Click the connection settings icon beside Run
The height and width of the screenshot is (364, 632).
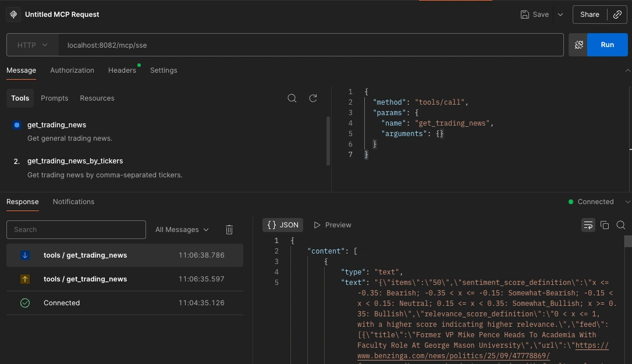(x=578, y=45)
